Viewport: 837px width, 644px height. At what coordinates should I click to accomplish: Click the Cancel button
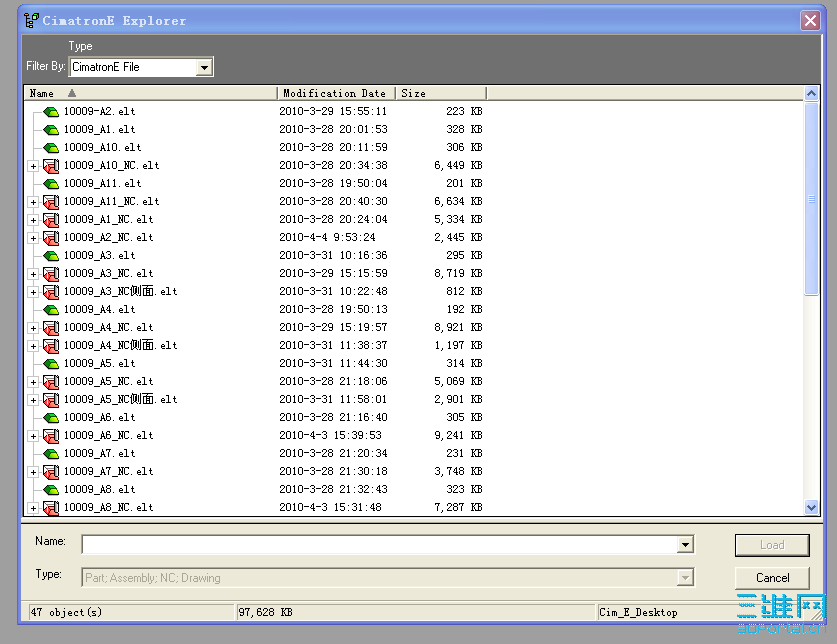772,578
